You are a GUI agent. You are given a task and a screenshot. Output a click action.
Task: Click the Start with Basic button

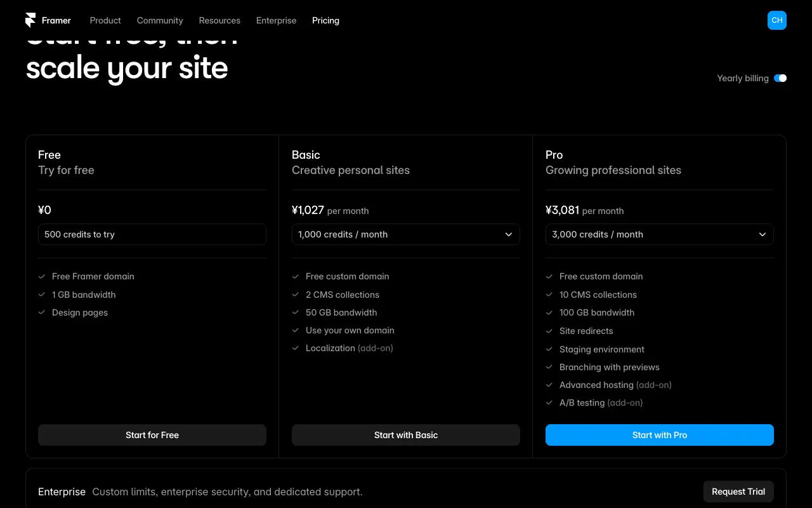pyautogui.click(x=406, y=435)
